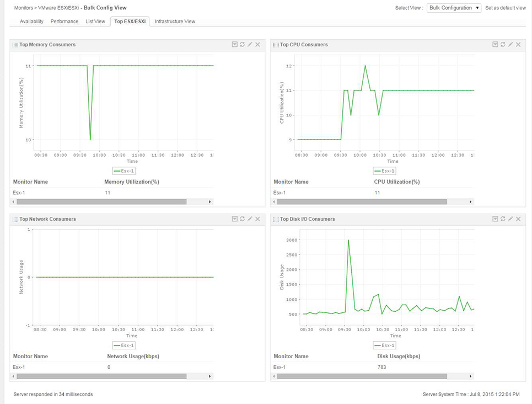Click right arrow of Network Consumers scrollbar
Screen dimensions: 532x404
point(209,376)
